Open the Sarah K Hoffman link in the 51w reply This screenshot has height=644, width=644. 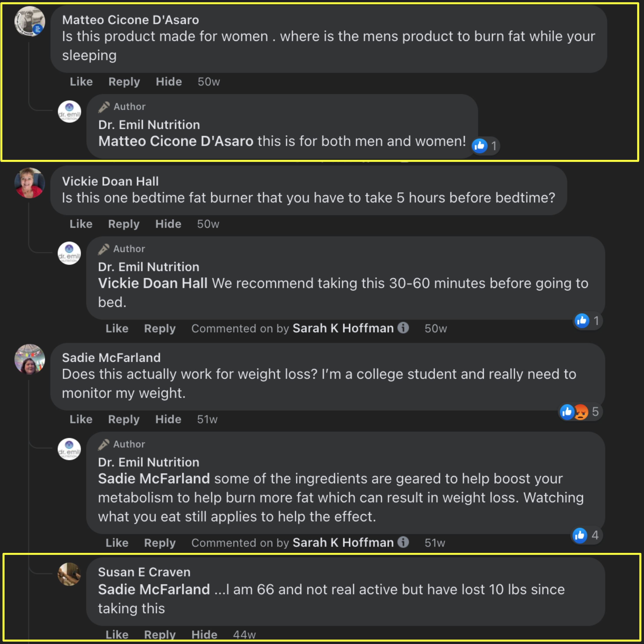[x=343, y=543]
